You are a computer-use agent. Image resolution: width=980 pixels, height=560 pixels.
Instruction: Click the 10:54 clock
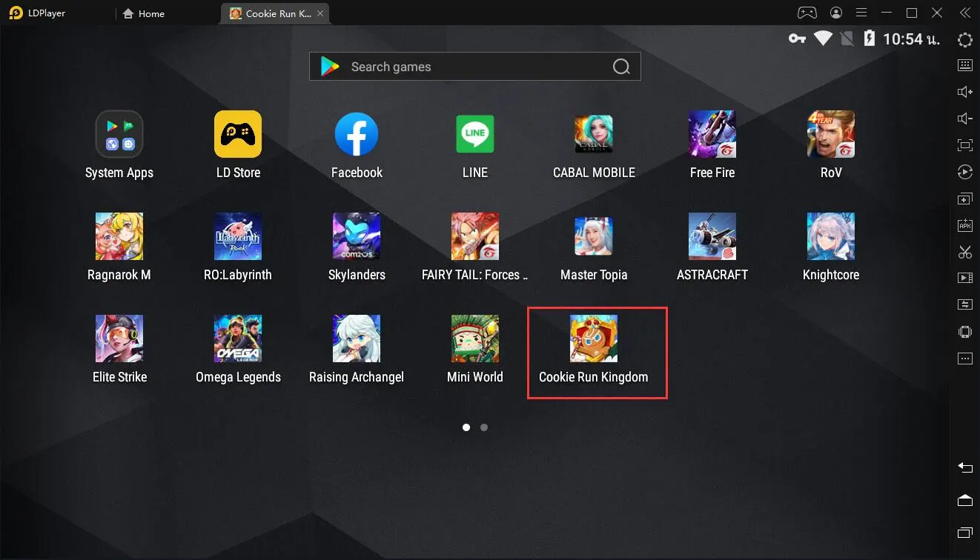(x=911, y=39)
